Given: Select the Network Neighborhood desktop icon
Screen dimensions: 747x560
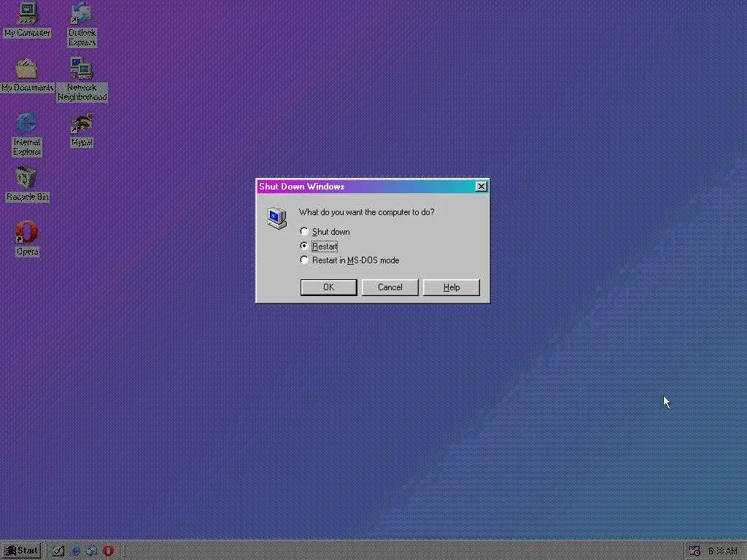Looking at the screenshot, I should (82, 79).
